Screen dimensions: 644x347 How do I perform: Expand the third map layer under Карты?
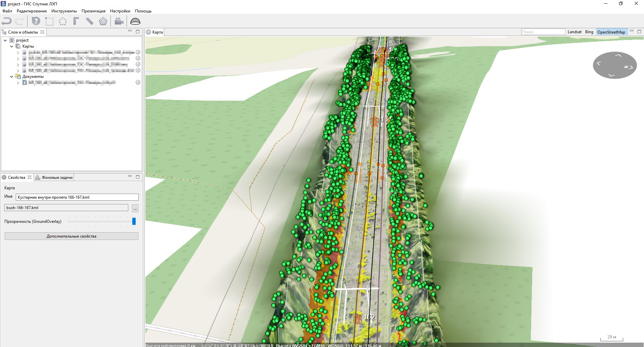18,64
